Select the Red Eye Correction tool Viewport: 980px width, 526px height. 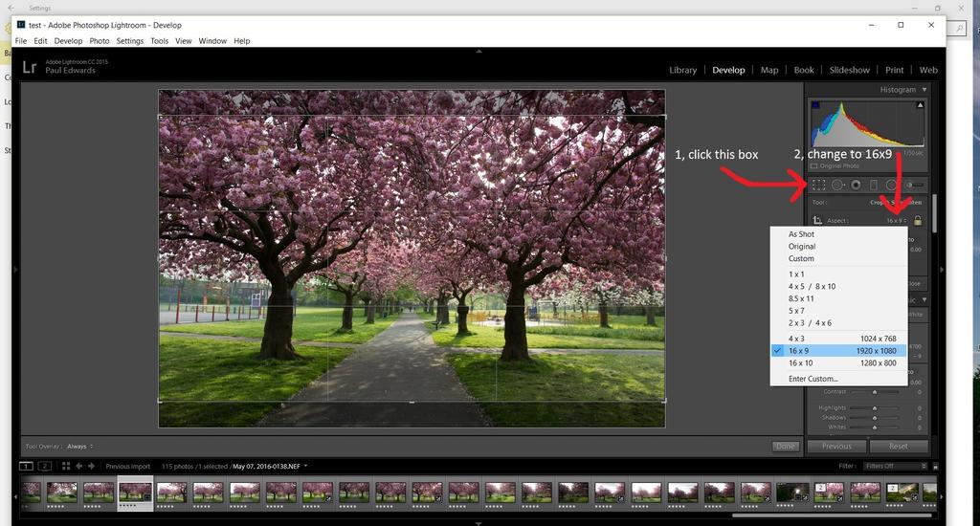[856, 186]
